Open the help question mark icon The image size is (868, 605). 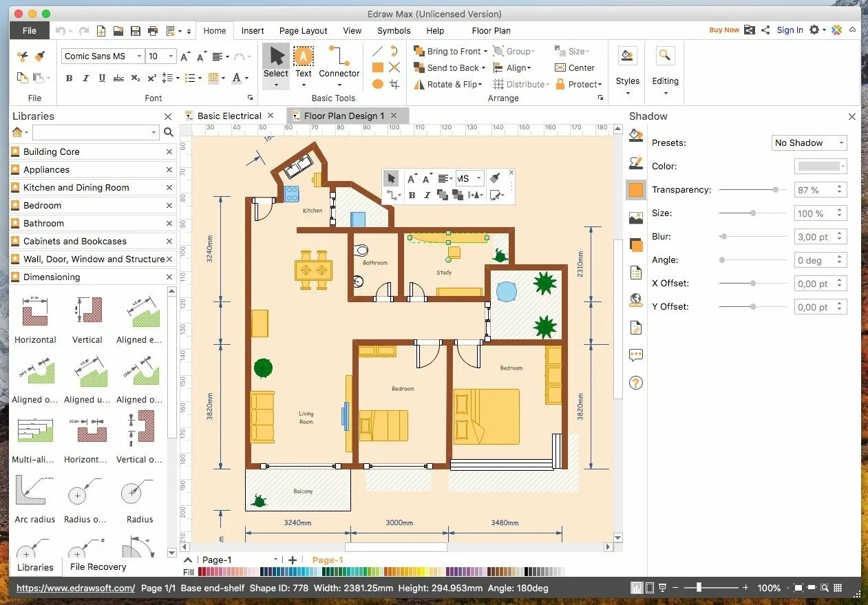tap(636, 383)
